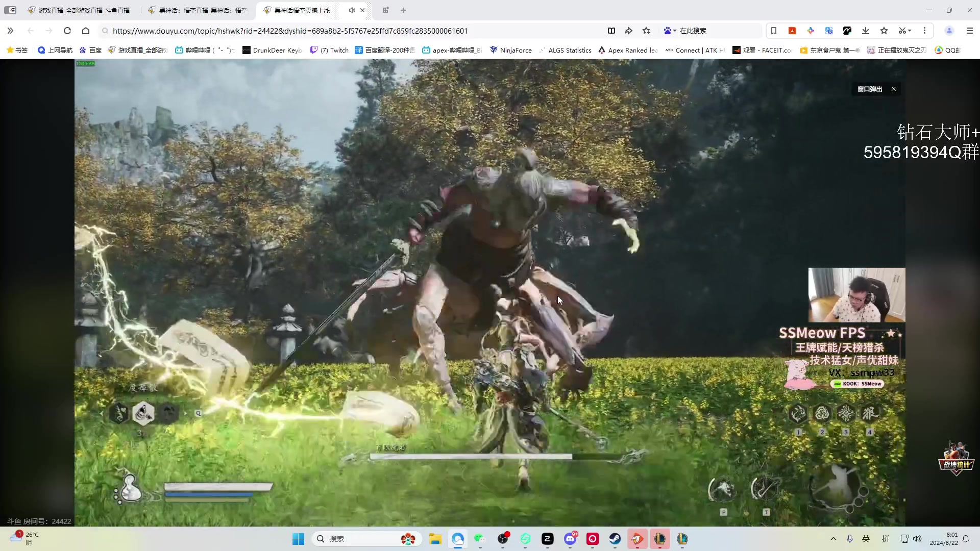Open WeChat from the taskbar
Image resolution: width=980 pixels, height=551 pixels.
point(480,539)
